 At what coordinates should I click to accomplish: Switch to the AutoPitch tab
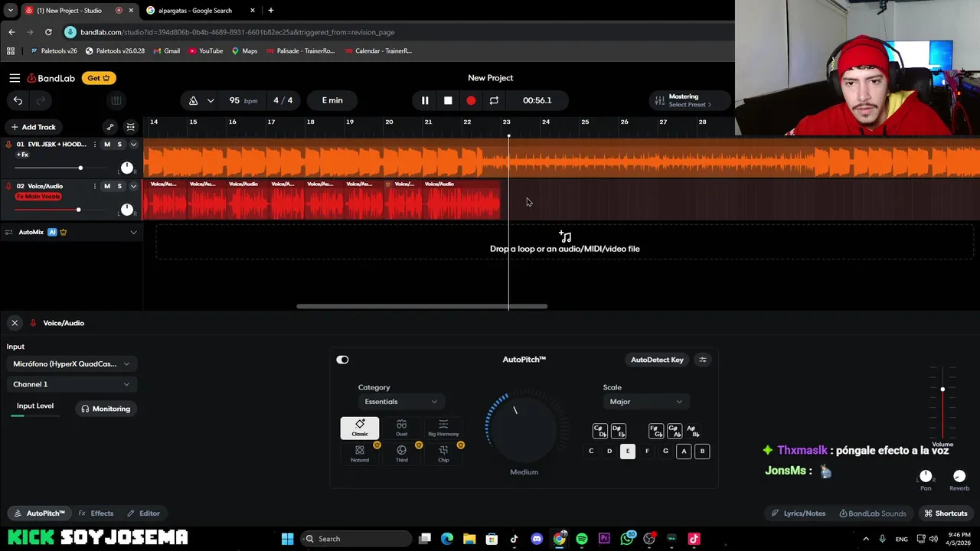pyautogui.click(x=38, y=514)
